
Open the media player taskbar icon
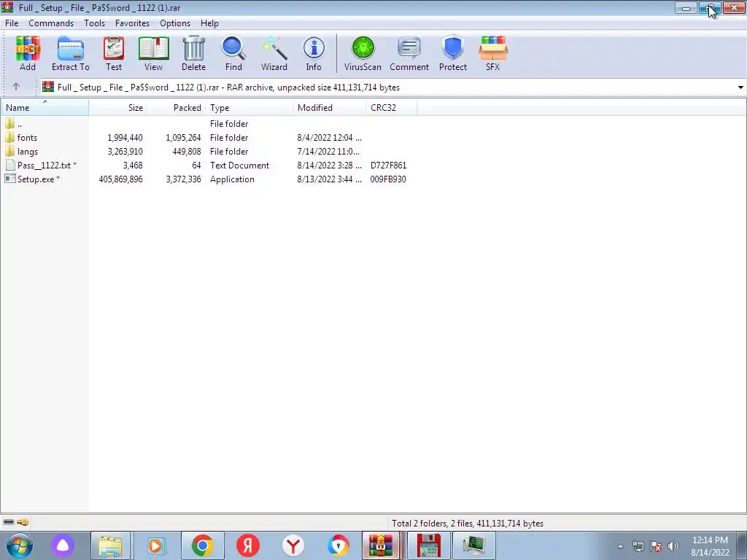pyautogui.click(x=156, y=545)
